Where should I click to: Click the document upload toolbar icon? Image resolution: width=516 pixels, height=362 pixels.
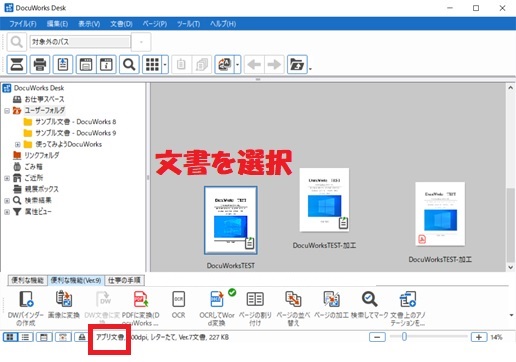pos(63,64)
